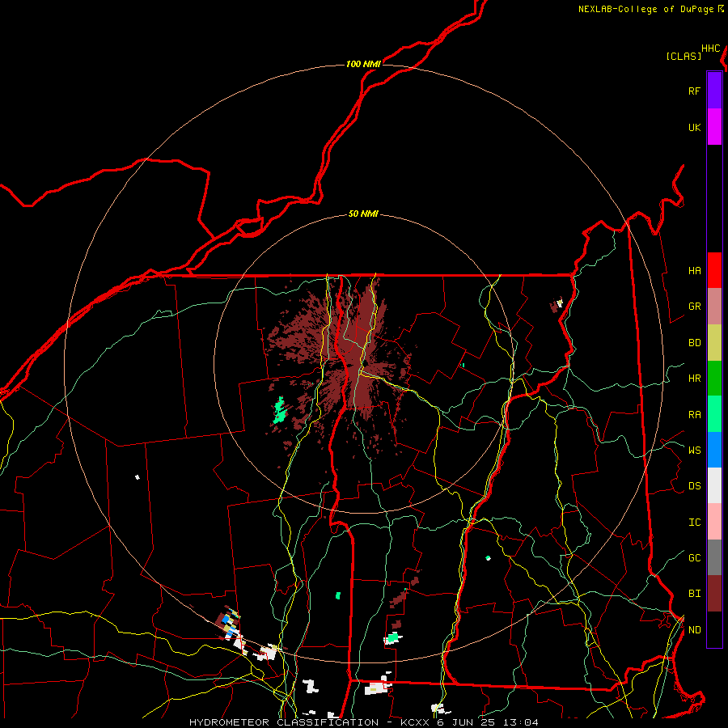Viewport: 728px width, 728px height.
Task: Click the DS white legend color block
Action: [x=714, y=485]
